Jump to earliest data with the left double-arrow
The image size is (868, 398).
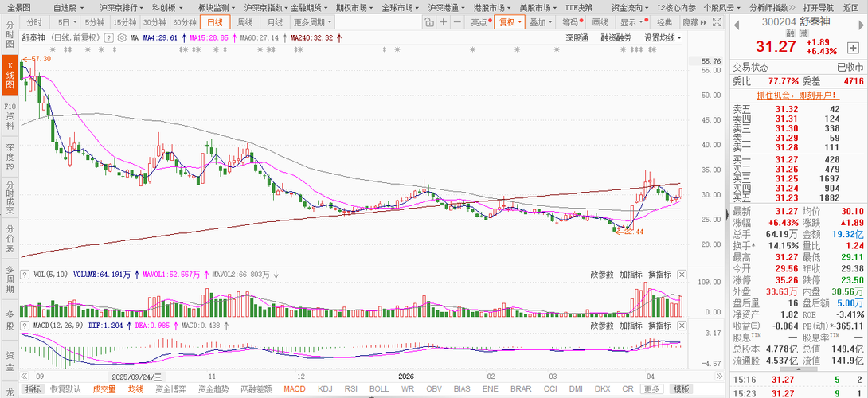[x=25, y=375]
